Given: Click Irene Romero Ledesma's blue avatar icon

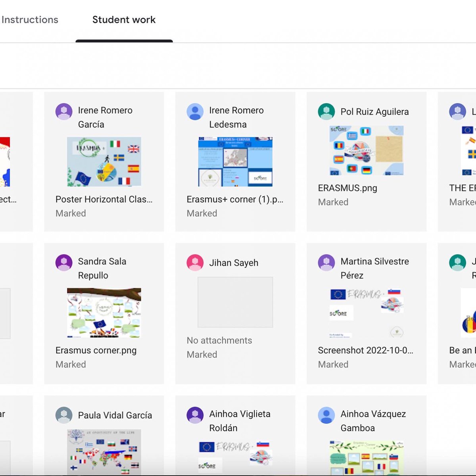Looking at the screenshot, I should (x=195, y=111).
